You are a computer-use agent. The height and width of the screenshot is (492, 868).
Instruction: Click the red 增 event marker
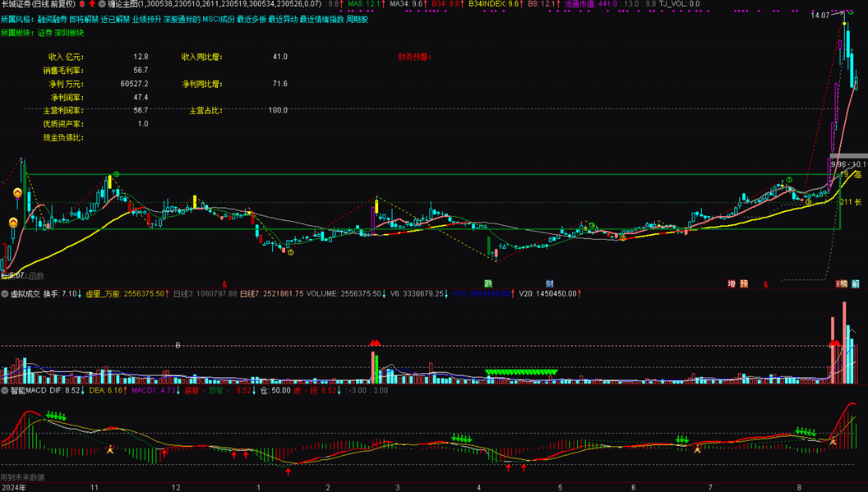pos(732,284)
